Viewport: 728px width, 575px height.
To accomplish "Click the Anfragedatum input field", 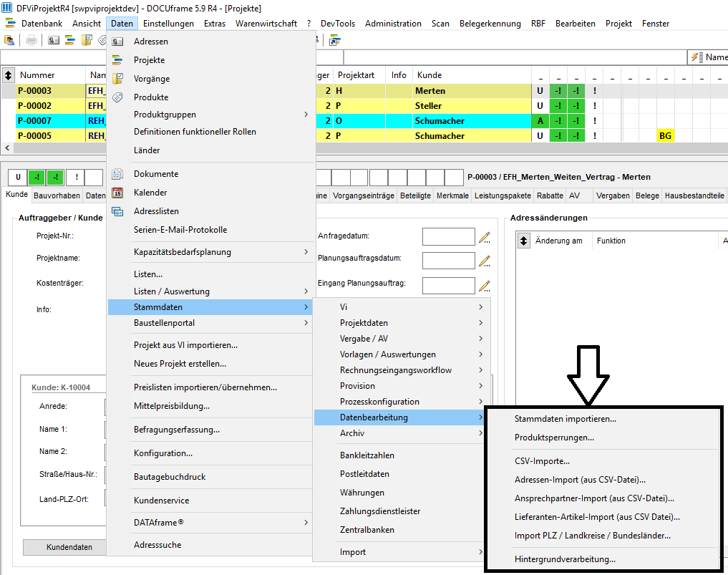I will (449, 236).
